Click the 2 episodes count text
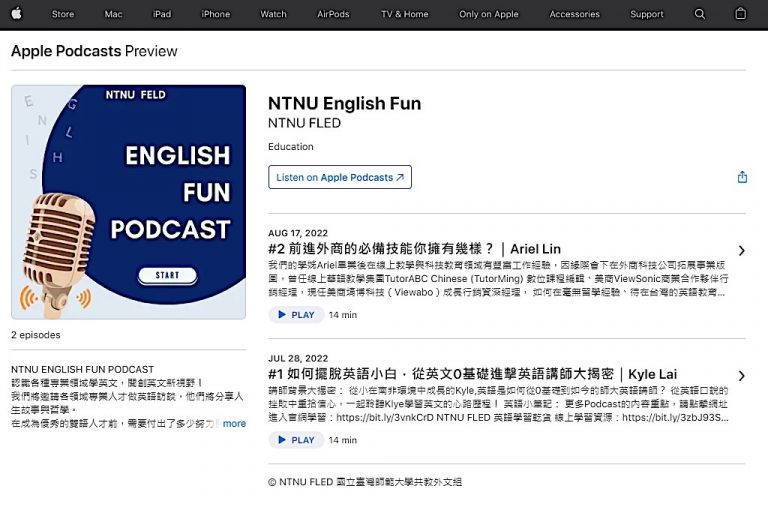Image resolution: width=768 pixels, height=507 pixels. [x=36, y=335]
